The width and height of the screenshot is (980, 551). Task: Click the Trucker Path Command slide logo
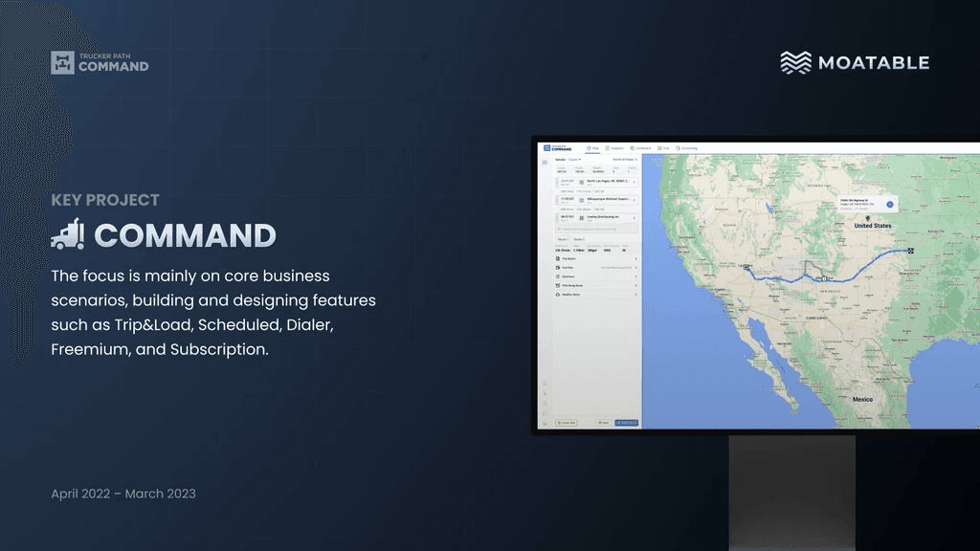pyautogui.click(x=100, y=62)
